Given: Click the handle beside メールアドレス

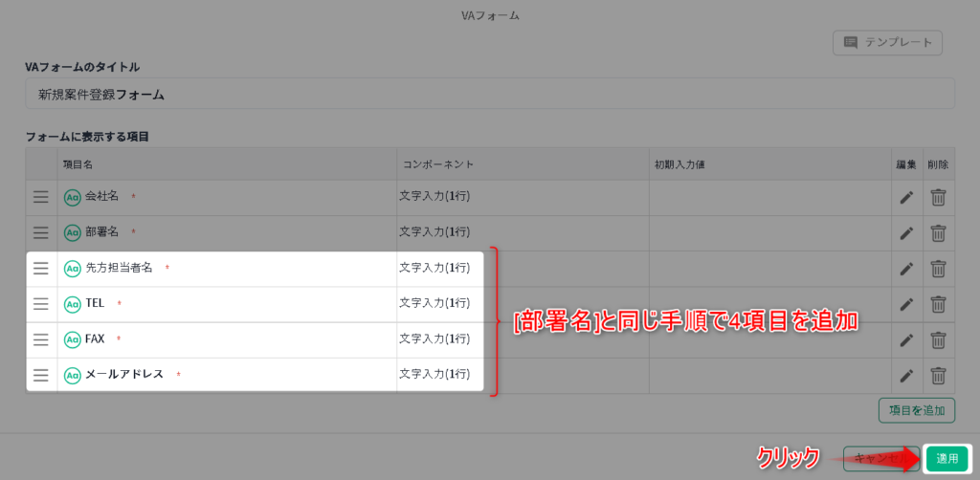Looking at the screenshot, I should [x=40, y=375].
